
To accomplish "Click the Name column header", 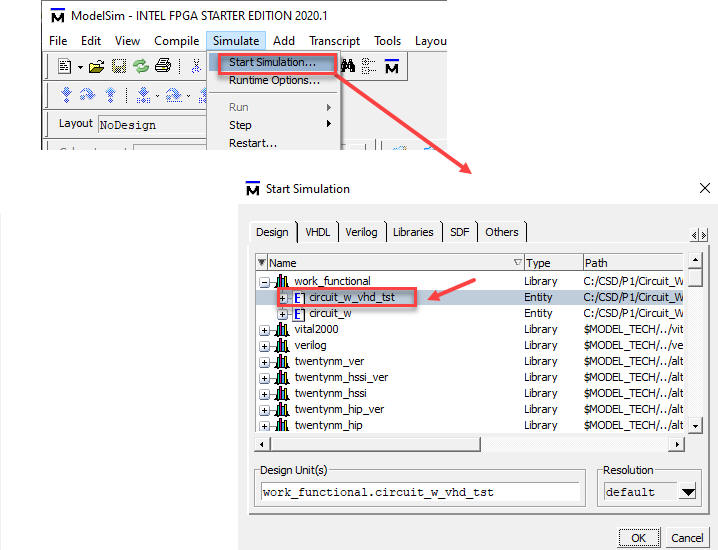I will click(395, 263).
